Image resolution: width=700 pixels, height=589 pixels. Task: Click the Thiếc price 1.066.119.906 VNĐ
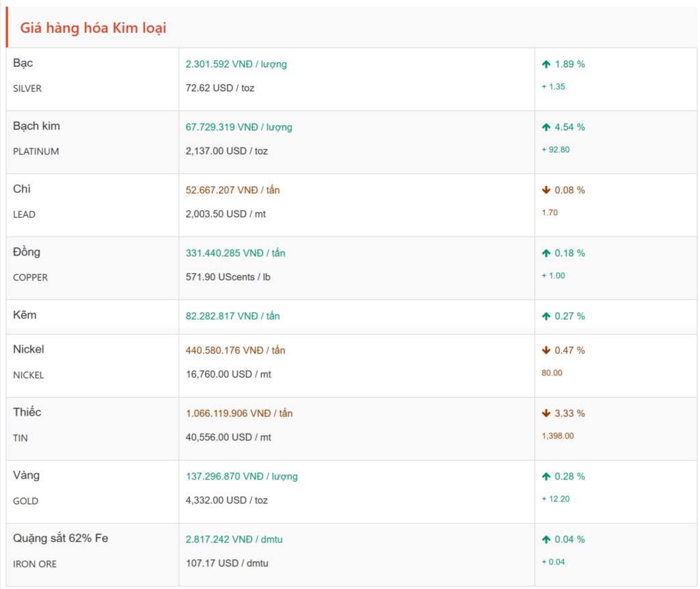pyautogui.click(x=239, y=413)
